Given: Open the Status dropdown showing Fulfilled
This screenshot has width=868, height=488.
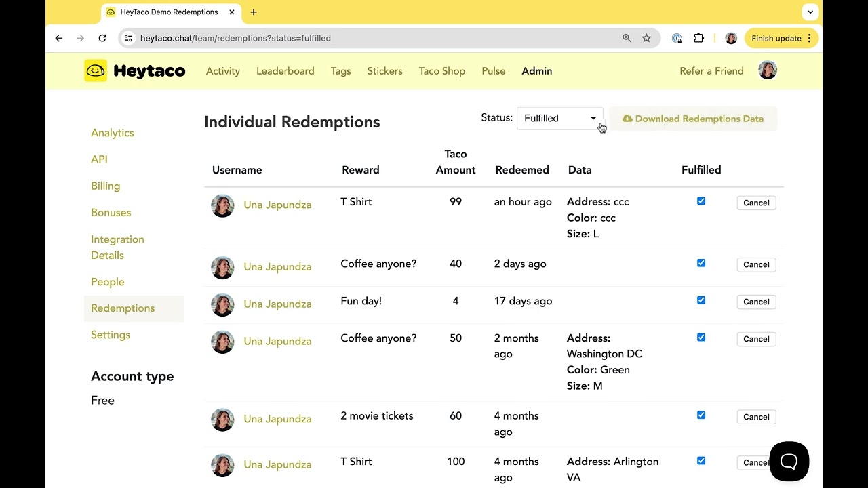Looking at the screenshot, I should coord(560,119).
